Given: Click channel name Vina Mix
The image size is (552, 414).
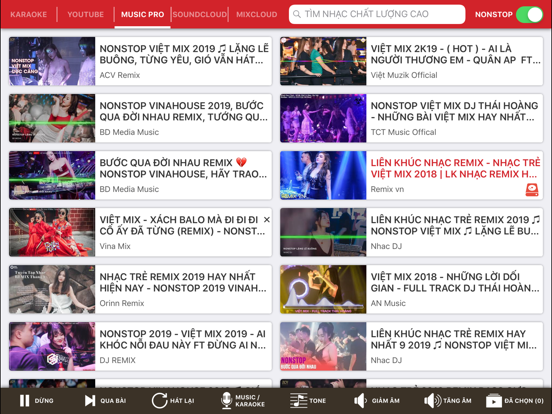Looking at the screenshot, I should click(x=115, y=246).
